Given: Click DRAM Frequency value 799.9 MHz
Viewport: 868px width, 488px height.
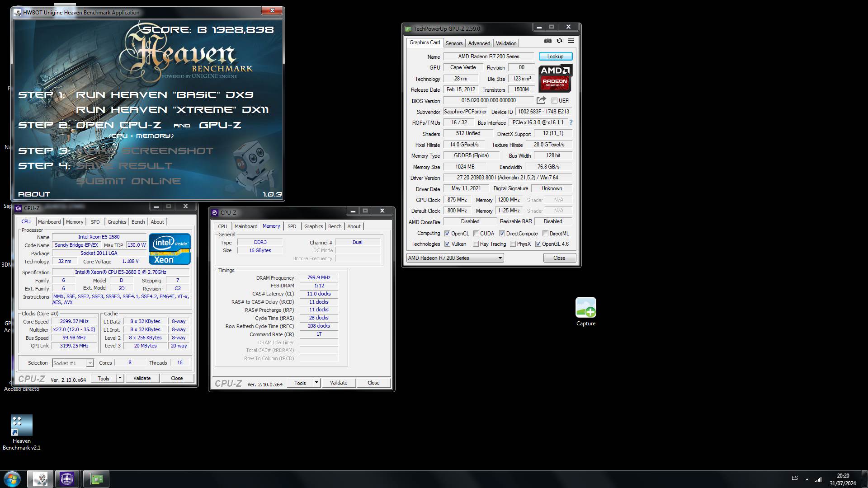Looking at the screenshot, I should 319,278.
